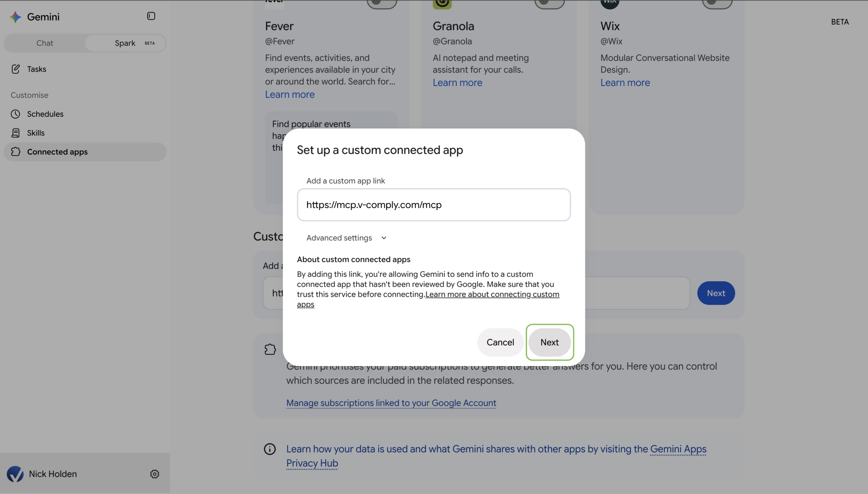Viewport: 868px width, 494px height.
Task: Click the Tasks label in sidebar
Action: point(37,69)
